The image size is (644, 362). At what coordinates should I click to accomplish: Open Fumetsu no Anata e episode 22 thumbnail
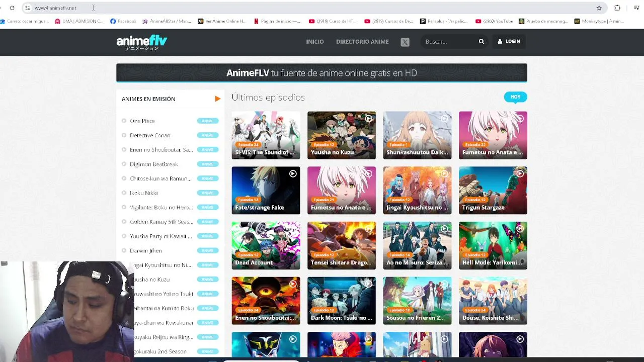pyautogui.click(x=493, y=135)
